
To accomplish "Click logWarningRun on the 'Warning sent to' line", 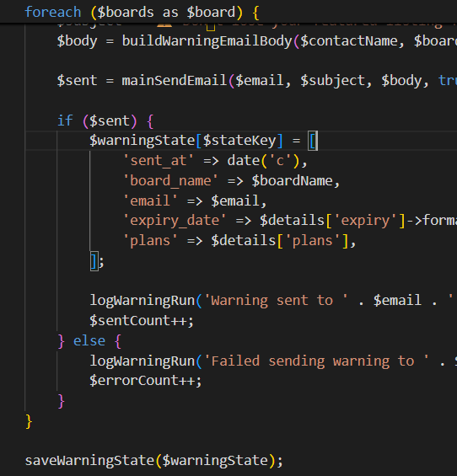I will click(142, 300).
